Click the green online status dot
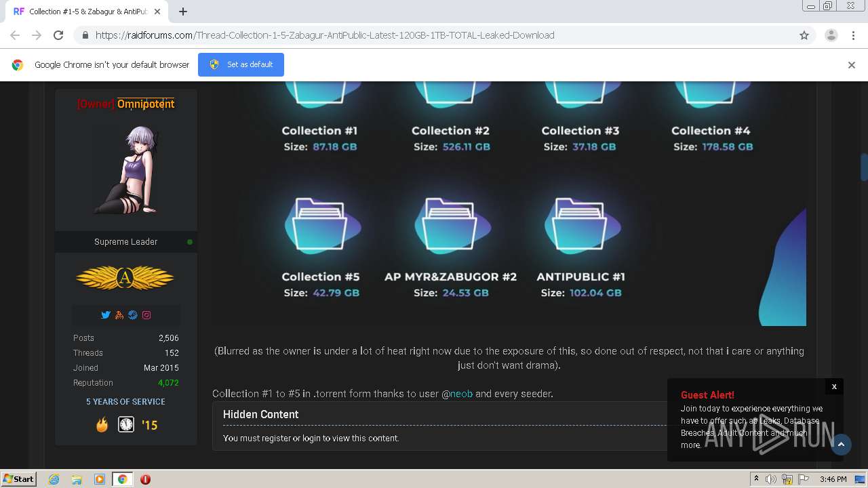Screen dimensions: 868x488 point(190,242)
